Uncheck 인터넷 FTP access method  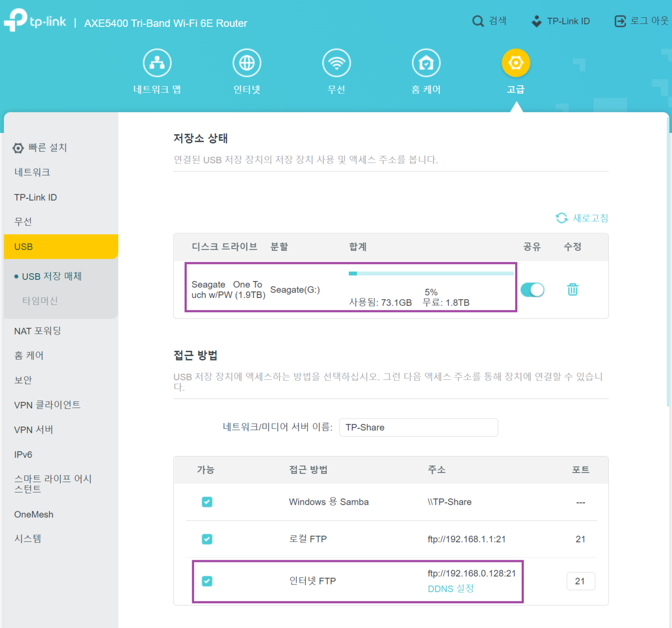click(x=207, y=581)
